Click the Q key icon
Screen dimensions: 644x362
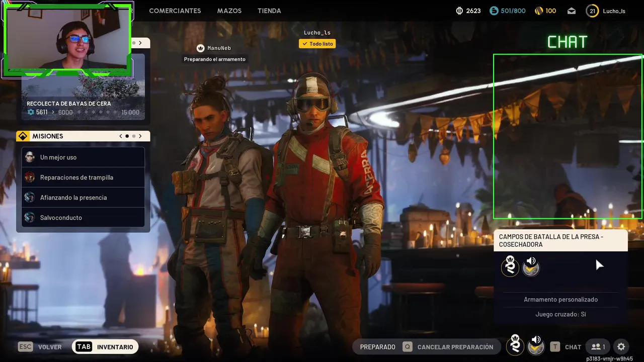[407, 347]
